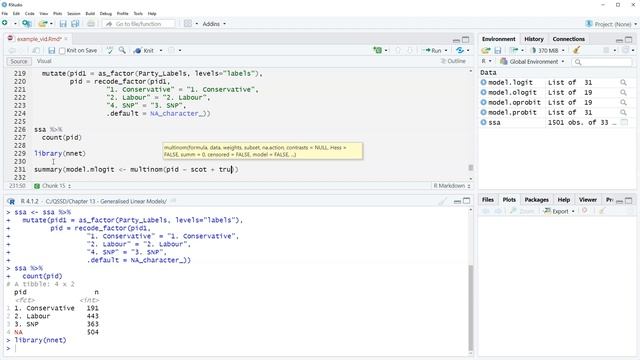Load workspace icon in Environment pane
The image size is (640, 360).
click(x=485, y=50)
